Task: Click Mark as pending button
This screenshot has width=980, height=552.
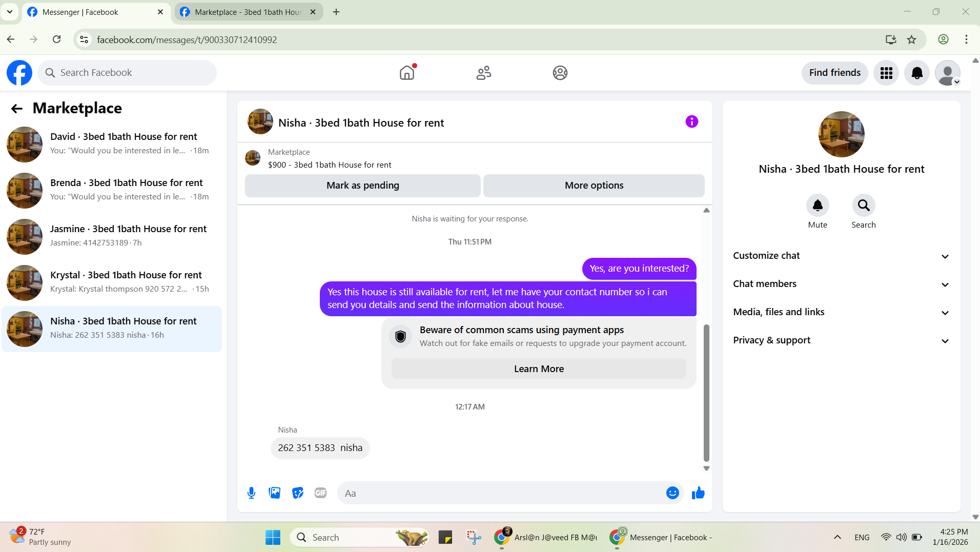Action: coord(362,186)
